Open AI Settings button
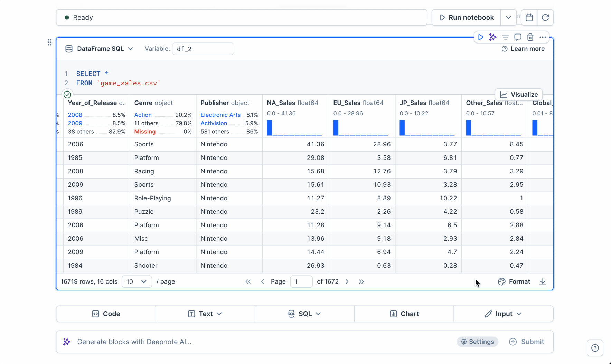This screenshot has height=364, width=611. coord(477,342)
